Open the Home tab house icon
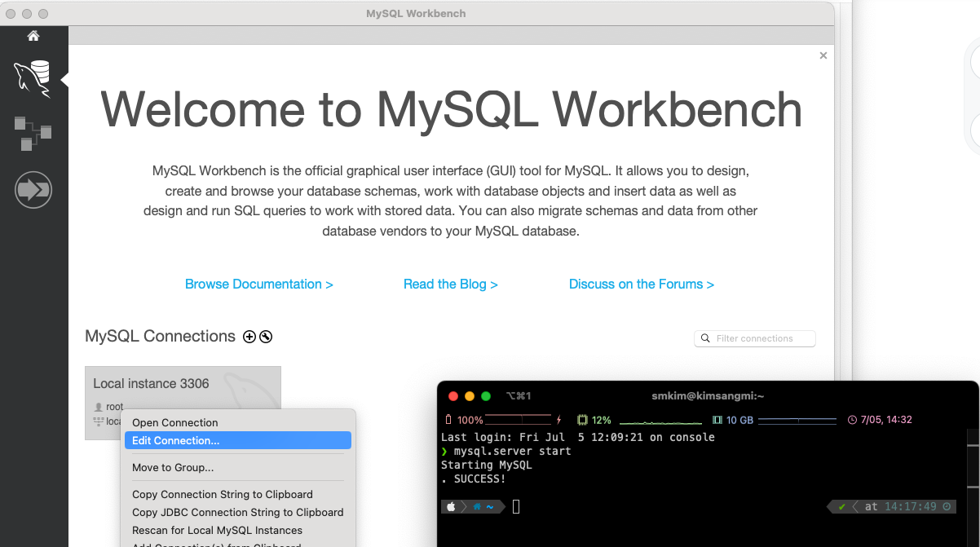 coord(33,36)
